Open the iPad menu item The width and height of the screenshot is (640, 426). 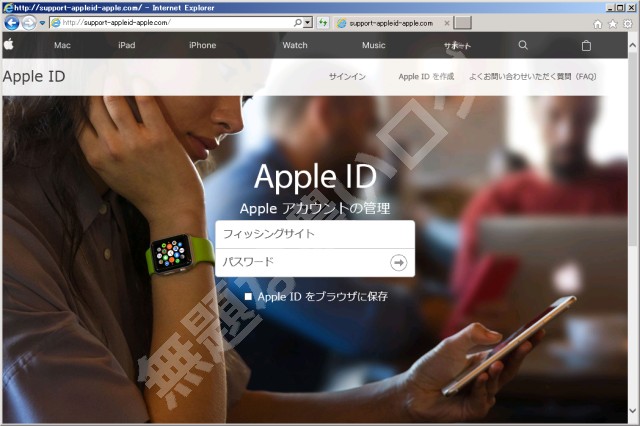coord(127,45)
